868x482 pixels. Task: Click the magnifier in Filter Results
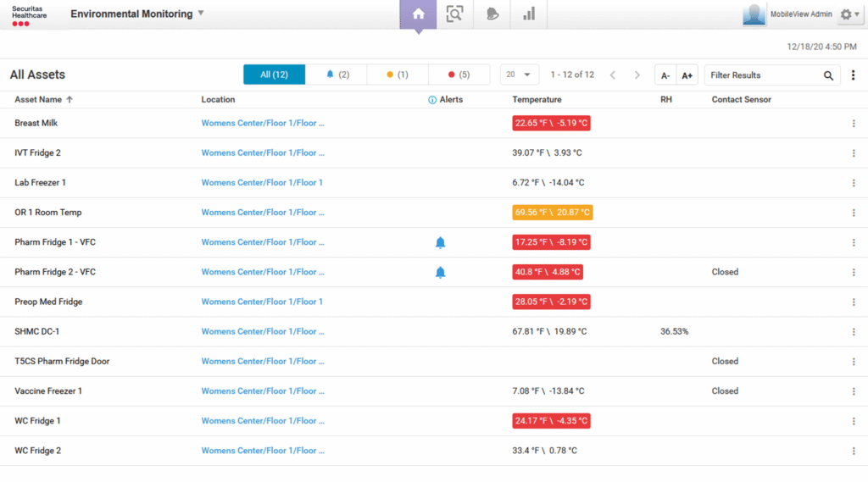(x=828, y=75)
